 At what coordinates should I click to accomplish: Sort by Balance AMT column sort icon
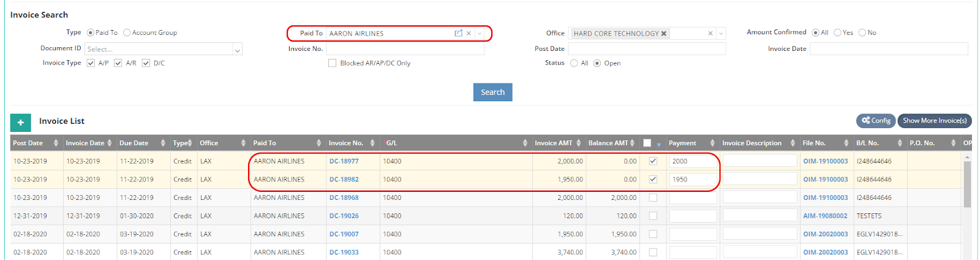[632, 143]
